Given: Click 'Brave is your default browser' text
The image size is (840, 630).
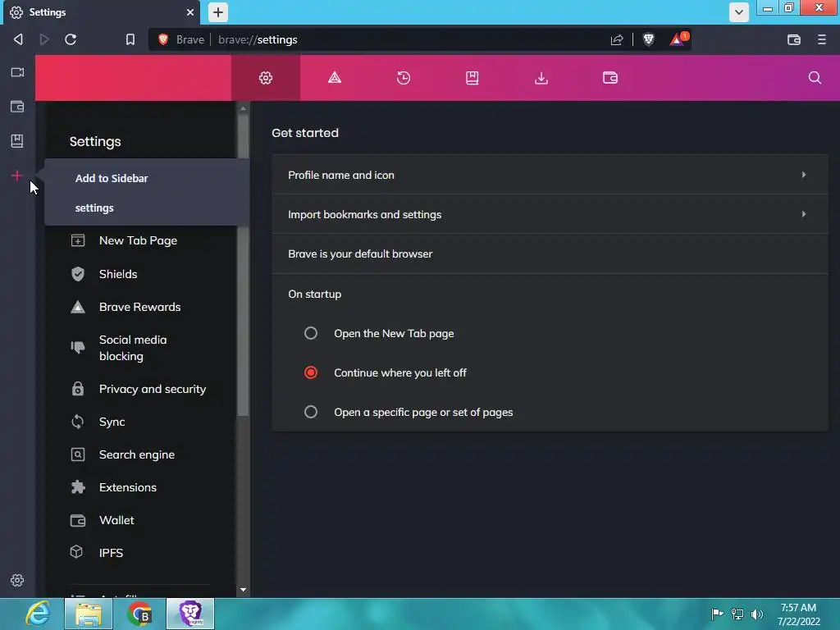Looking at the screenshot, I should click(360, 254).
